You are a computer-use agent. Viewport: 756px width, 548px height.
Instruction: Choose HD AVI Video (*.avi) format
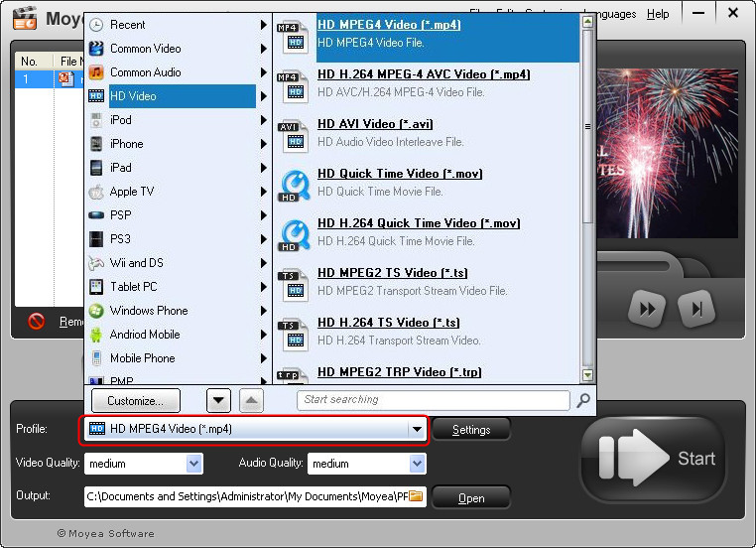point(375,124)
